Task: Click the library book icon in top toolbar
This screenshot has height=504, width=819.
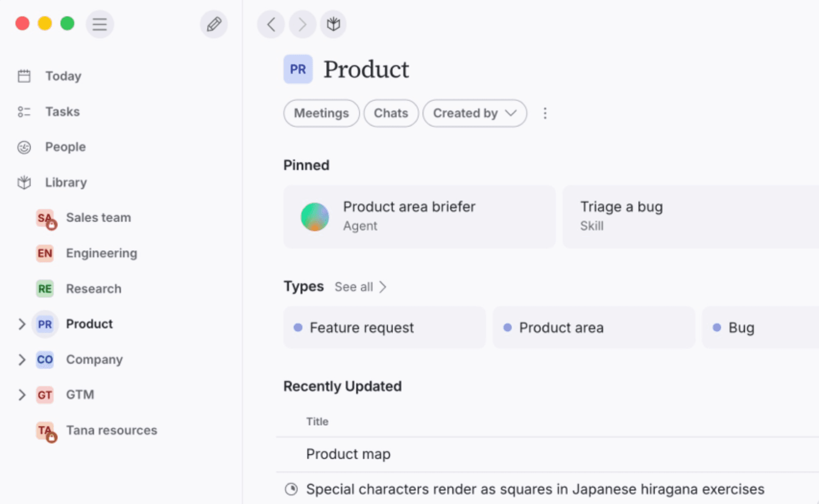Action: coord(333,24)
